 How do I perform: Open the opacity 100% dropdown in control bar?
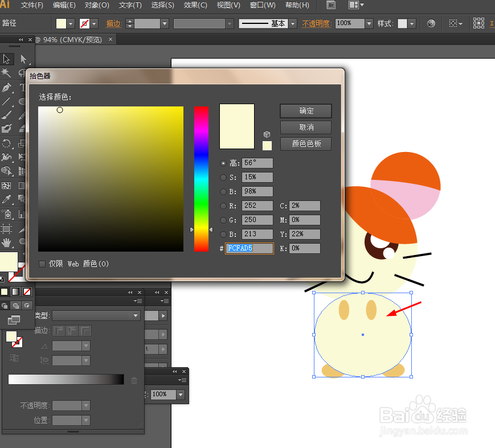(x=369, y=24)
